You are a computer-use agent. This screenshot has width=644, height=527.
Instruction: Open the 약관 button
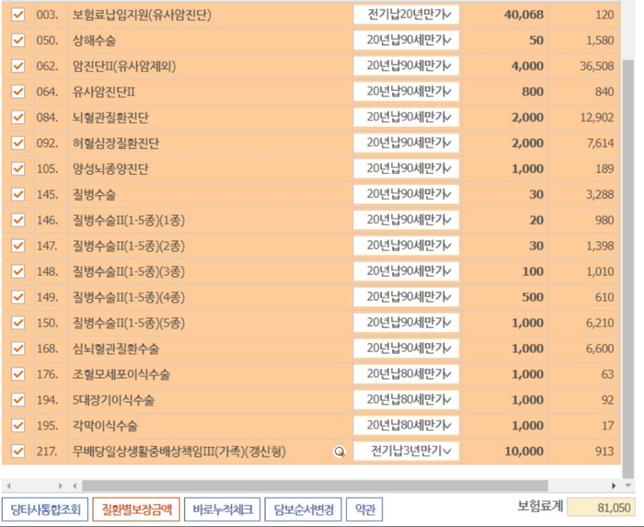(366, 508)
